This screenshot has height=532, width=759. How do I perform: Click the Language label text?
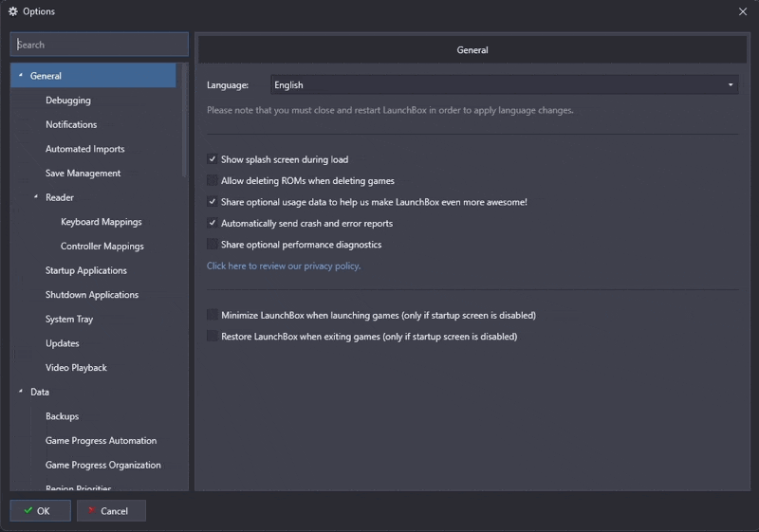[228, 85]
